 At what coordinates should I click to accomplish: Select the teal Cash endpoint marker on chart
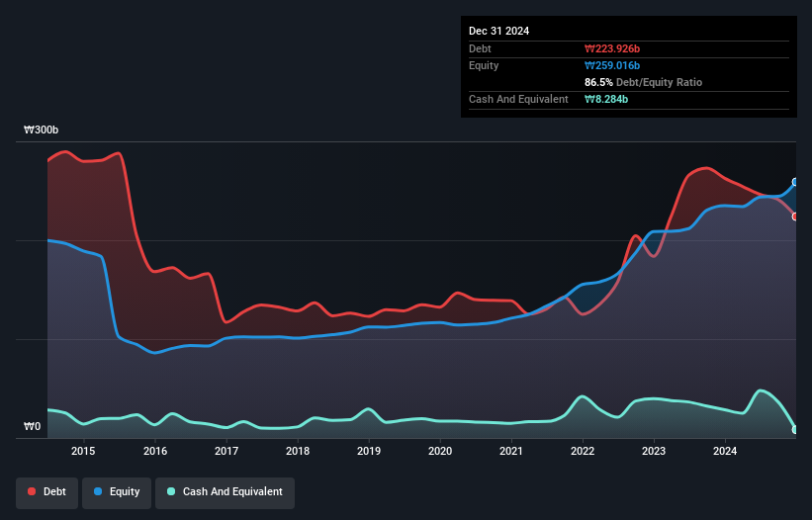[795, 429]
